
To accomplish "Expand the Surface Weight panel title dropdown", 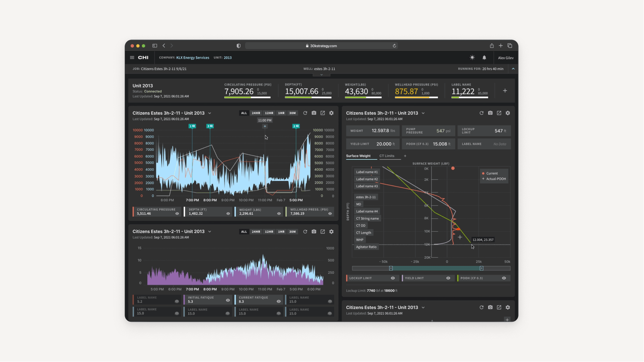I will pyautogui.click(x=423, y=113).
